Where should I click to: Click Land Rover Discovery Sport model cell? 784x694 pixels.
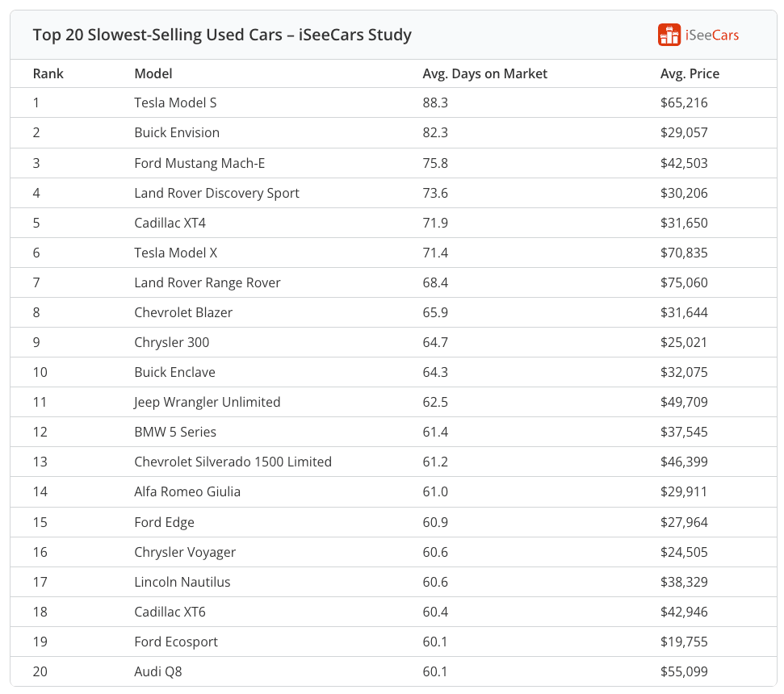pyautogui.click(x=216, y=193)
